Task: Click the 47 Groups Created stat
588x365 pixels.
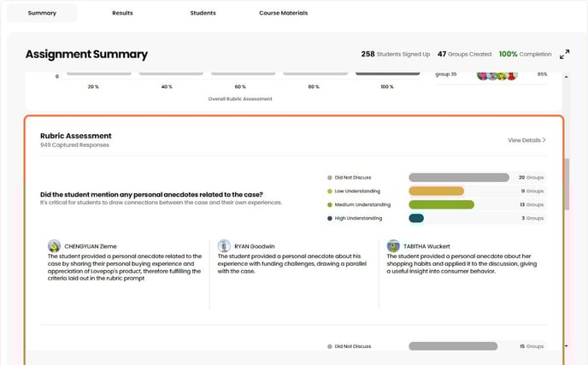Action: point(464,54)
